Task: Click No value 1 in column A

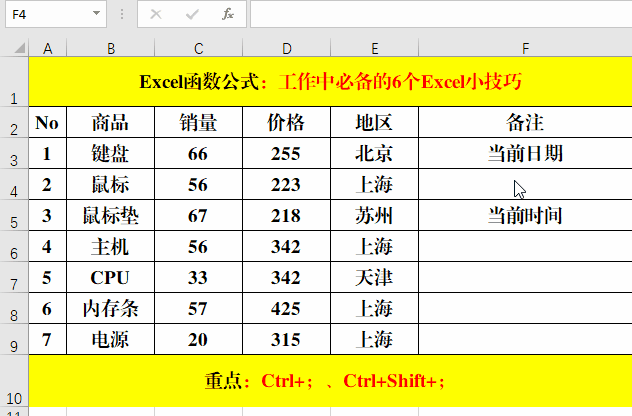Action: [48, 153]
